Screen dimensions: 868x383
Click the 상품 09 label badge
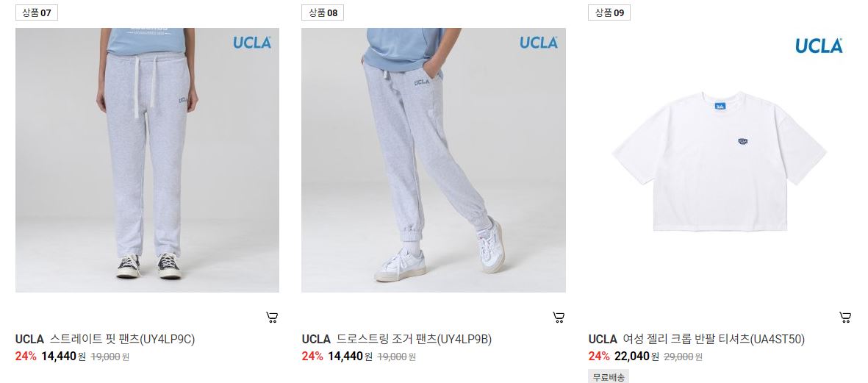tap(609, 12)
